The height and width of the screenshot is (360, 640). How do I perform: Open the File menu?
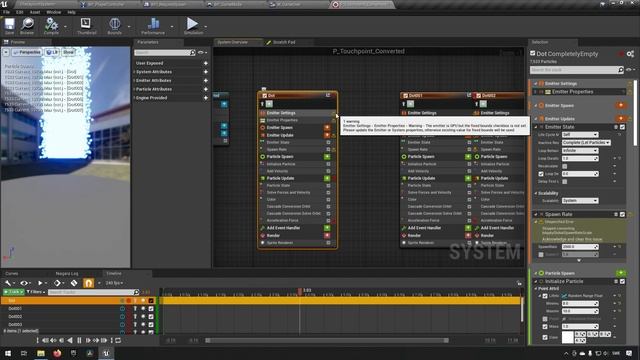click(x=7, y=12)
